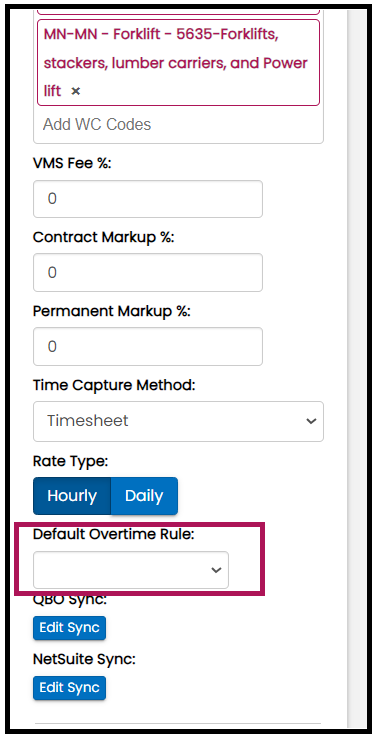
Task: Select the Forklift 5635 WC code tag text
Action: tap(176, 62)
